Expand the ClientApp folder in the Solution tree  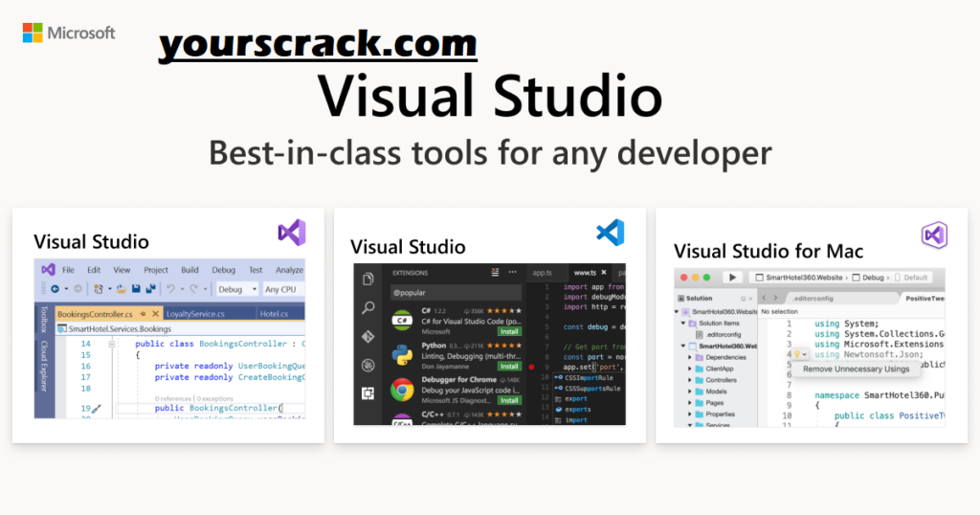pos(690,369)
